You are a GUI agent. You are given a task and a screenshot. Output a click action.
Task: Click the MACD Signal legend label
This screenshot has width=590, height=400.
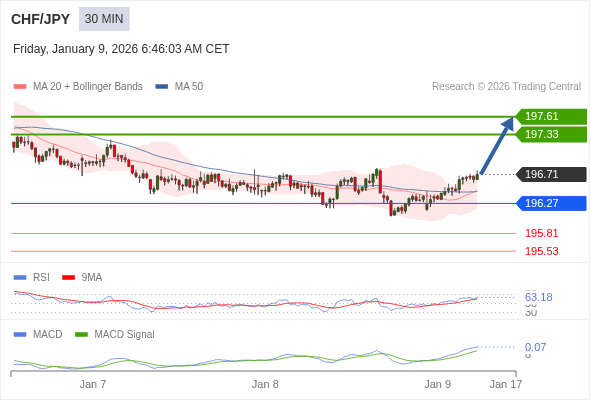click(x=125, y=335)
